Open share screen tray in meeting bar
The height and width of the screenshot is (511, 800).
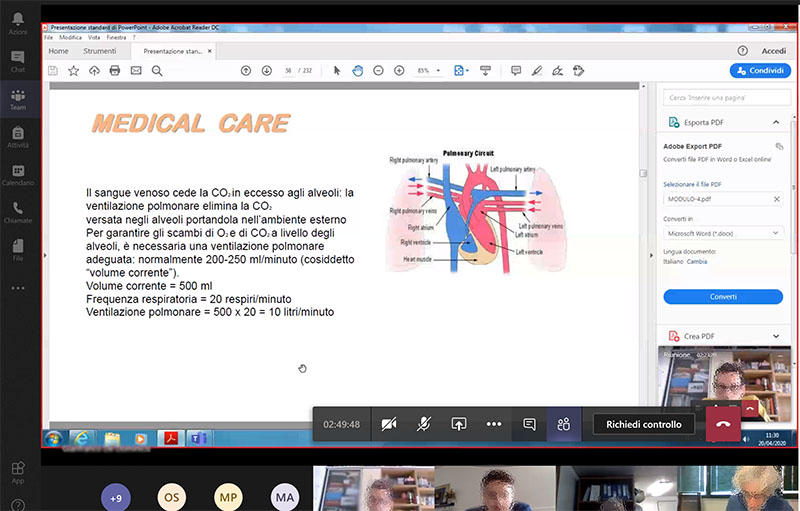(459, 424)
